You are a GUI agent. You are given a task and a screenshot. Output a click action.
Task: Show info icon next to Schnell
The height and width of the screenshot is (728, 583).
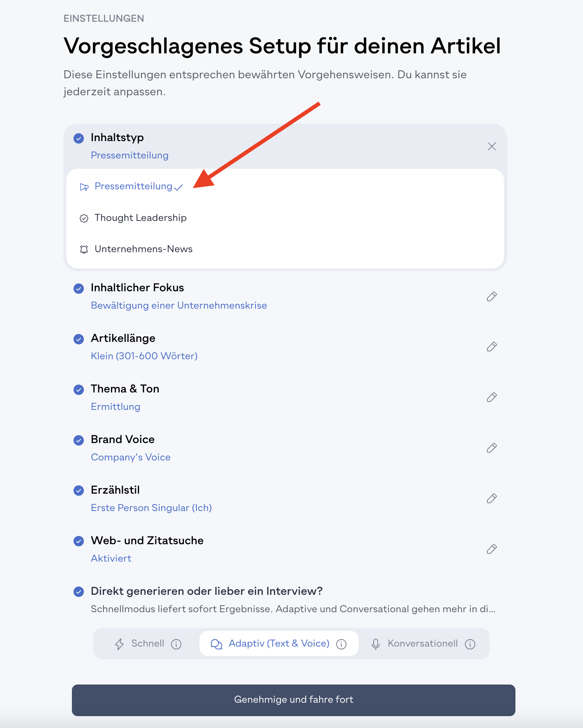click(x=176, y=644)
